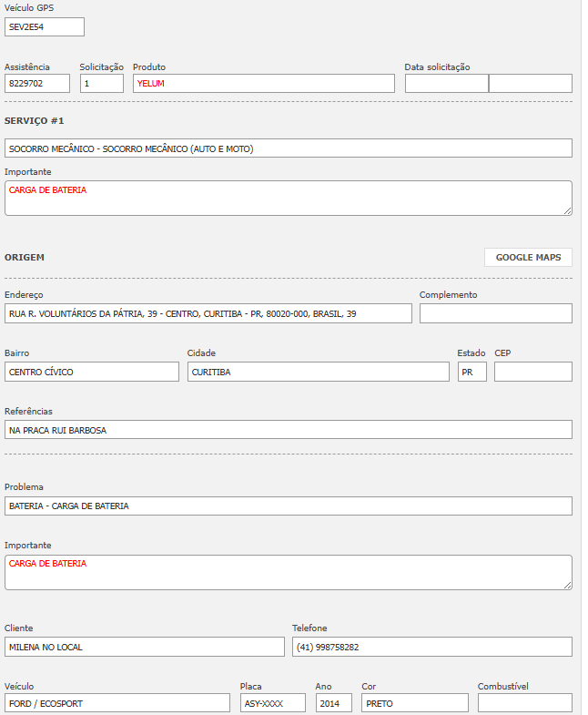Focus the Produto field showing YELUM
The image size is (588, 715).
point(263,84)
